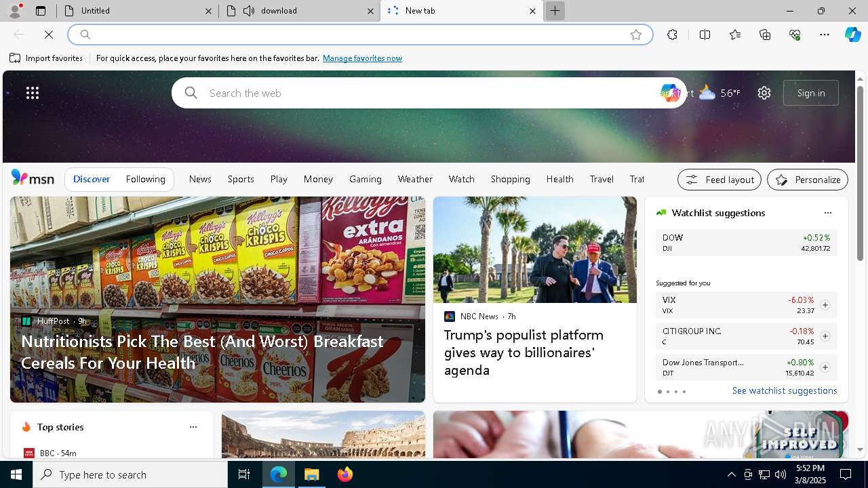Open Copilot in the web search box
This screenshot has height=488, width=868.
(x=670, y=93)
